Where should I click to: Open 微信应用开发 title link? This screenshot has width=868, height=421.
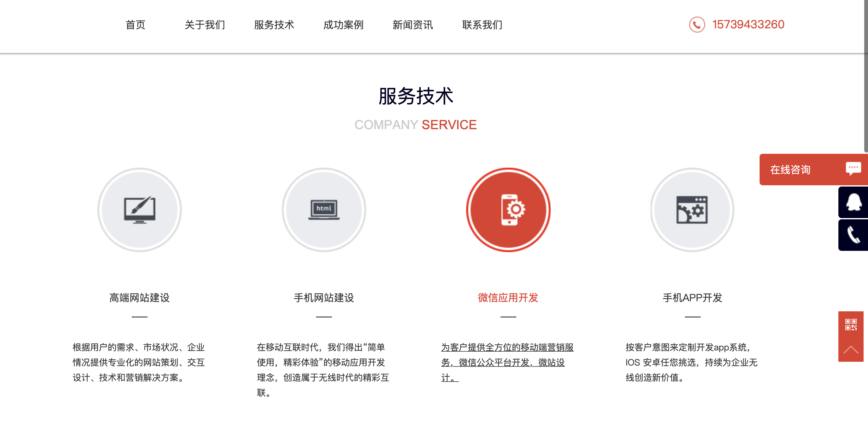[x=508, y=298]
